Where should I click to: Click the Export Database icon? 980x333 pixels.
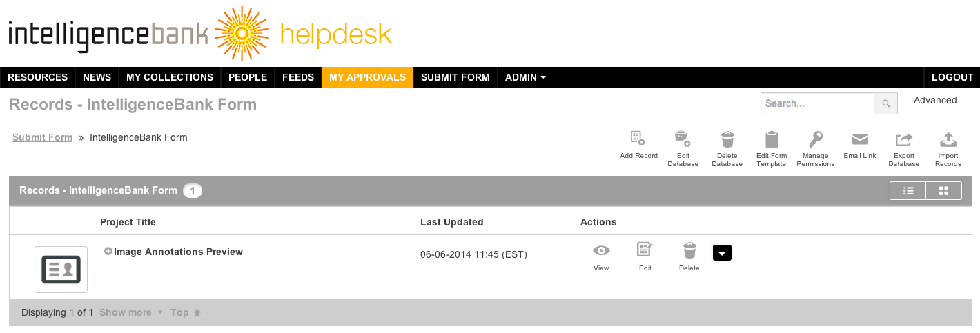(903, 139)
